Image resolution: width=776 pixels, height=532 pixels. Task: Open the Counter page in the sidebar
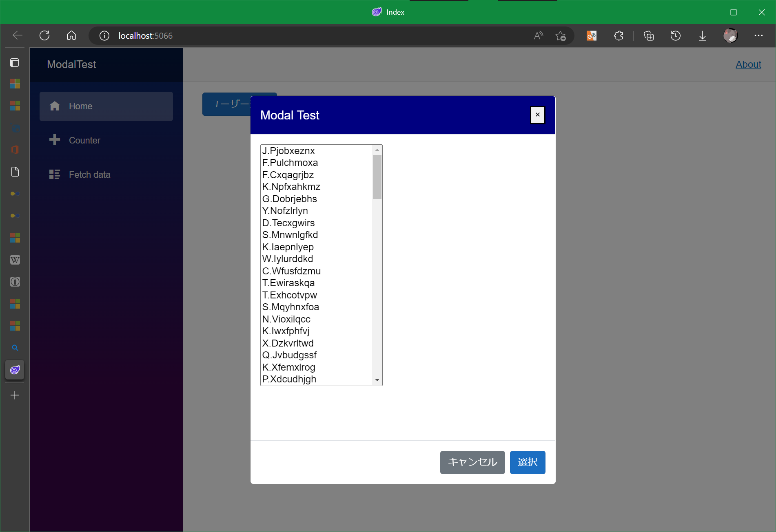point(106,140)
